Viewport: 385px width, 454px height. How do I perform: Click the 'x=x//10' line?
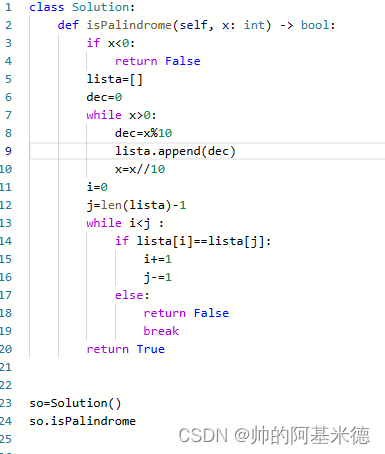140,169
